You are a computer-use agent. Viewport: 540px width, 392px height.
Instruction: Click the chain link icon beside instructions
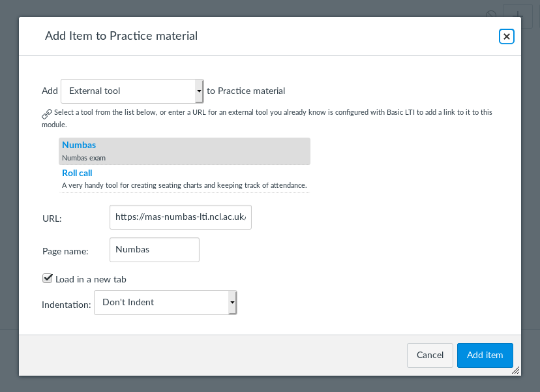pos(47,113)
